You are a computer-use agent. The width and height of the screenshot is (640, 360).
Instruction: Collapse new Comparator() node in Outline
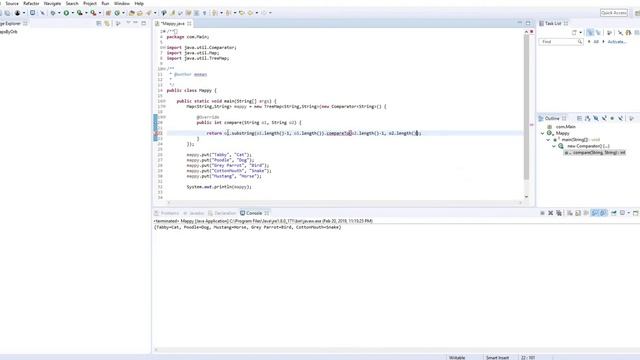click(x=554, y=146)
